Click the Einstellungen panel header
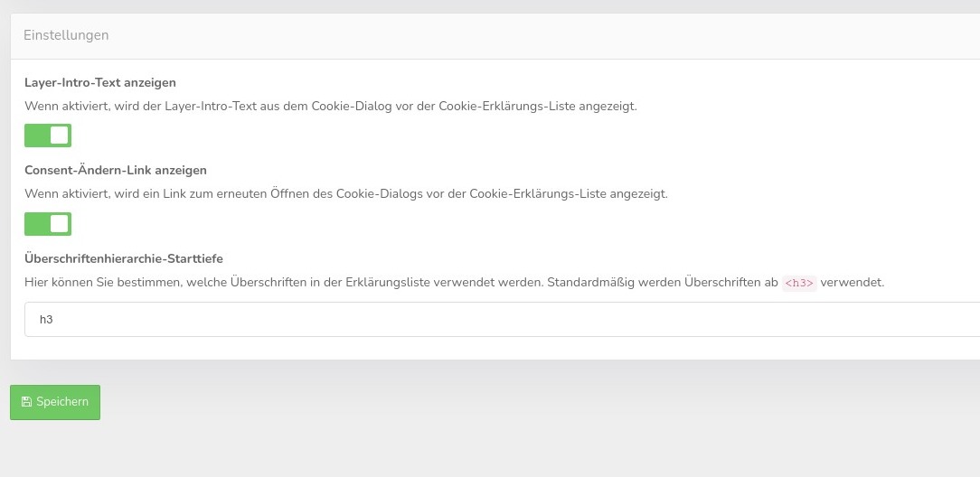The height and width of the screenshot is (477, 980). pyautogui.click(x=66, y=35)
